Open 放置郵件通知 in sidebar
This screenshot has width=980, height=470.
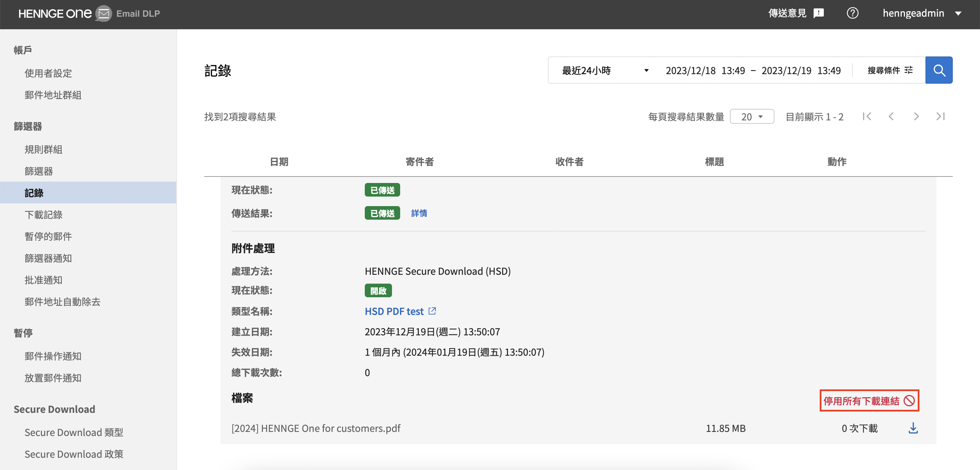(52, 378)
